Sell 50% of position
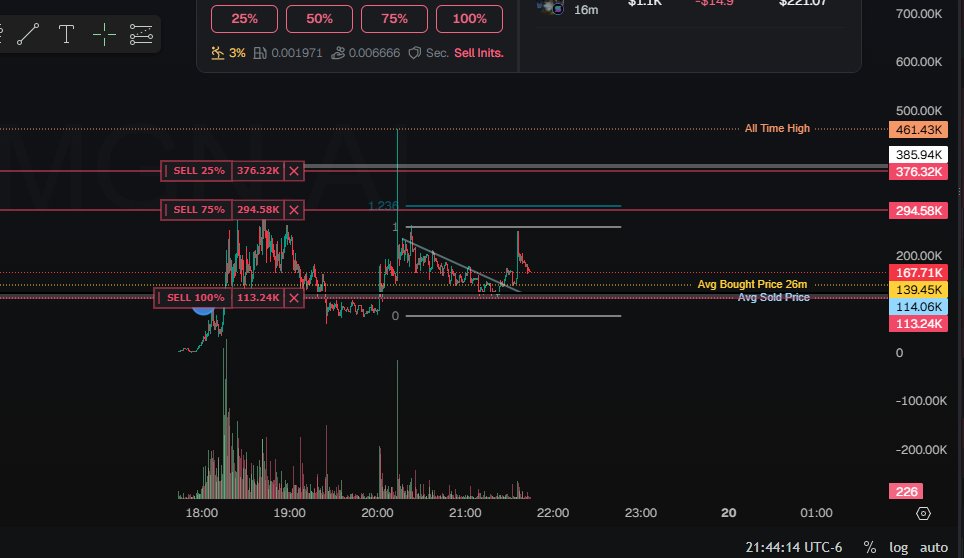This screenshot has height=558, width=964. (319, 18)
